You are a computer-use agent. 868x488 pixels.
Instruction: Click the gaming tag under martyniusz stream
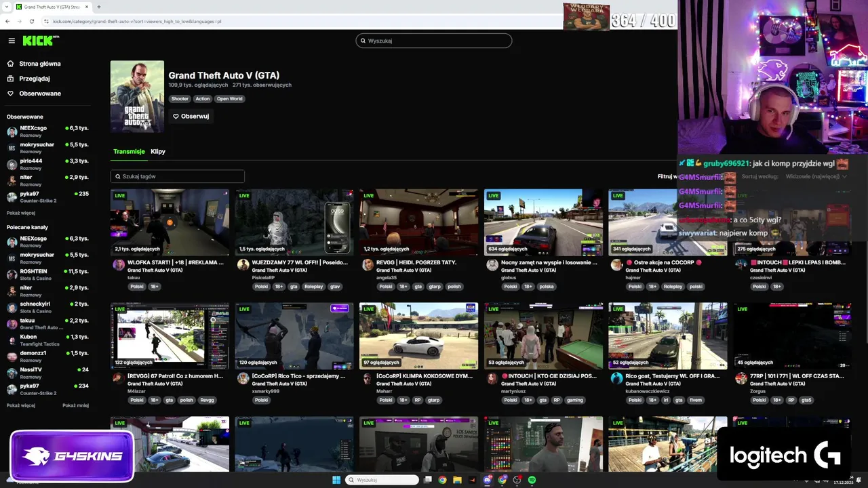click(575, 400)
